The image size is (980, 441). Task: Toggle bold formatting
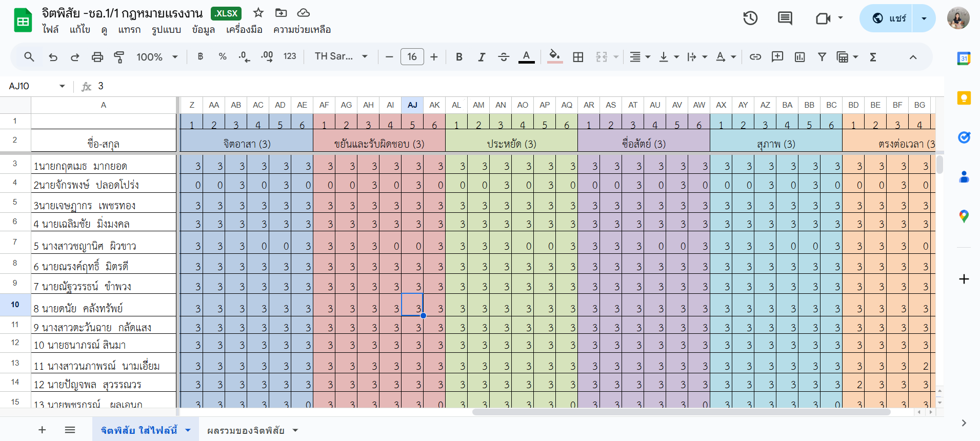pyautogui.click(x=459, y=57)
